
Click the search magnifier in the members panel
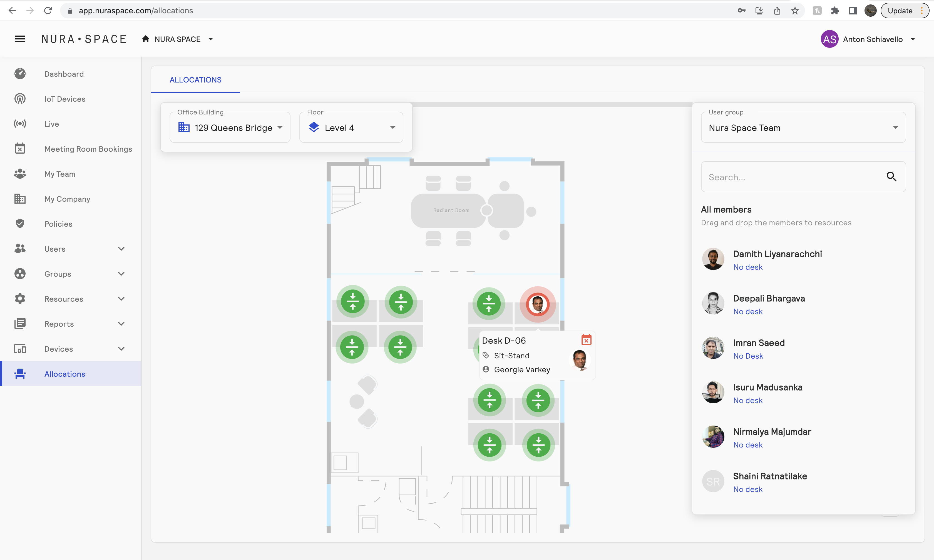(x=891, y=177)
